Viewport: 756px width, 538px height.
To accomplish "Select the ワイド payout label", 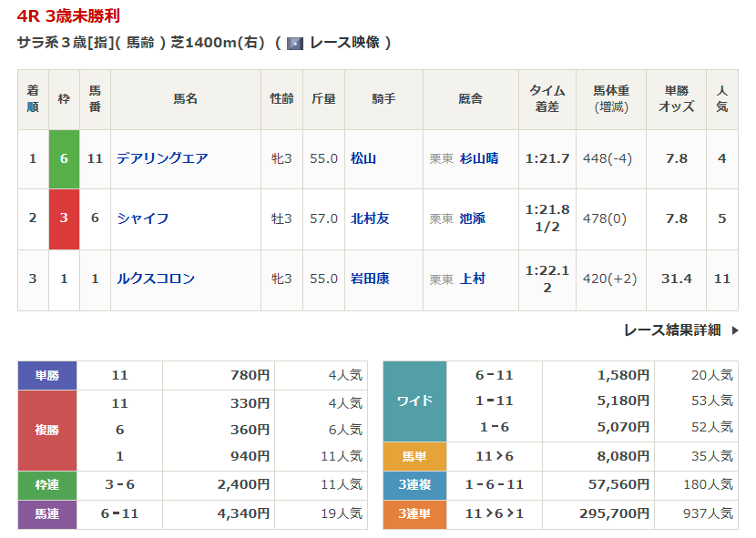I will pyautogui.click(x=414, y=401).
